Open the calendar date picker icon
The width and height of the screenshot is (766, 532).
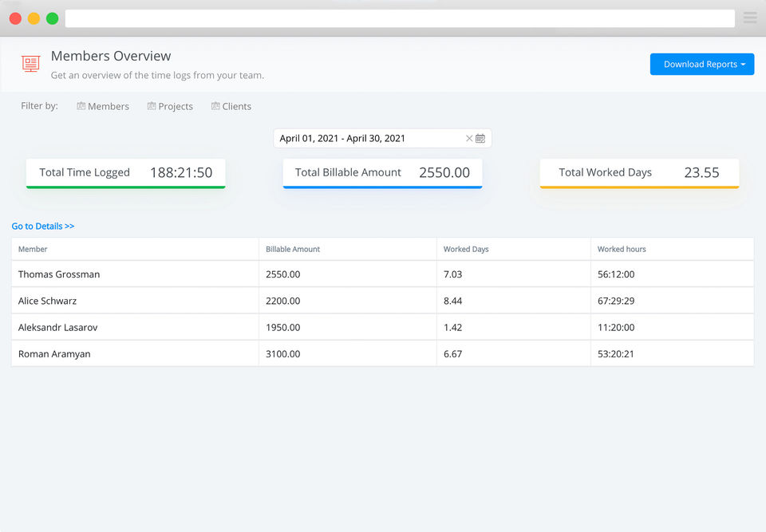(x=480, y=139)
